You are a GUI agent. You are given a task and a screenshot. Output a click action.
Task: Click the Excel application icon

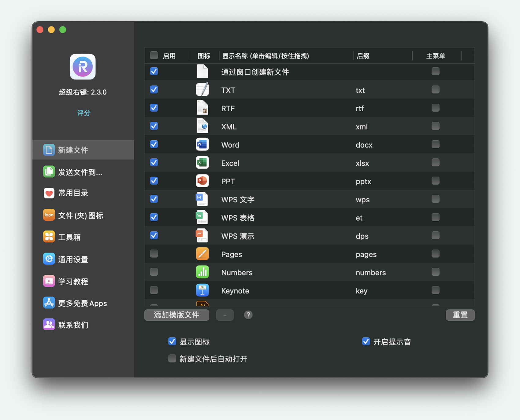[202, 163]
